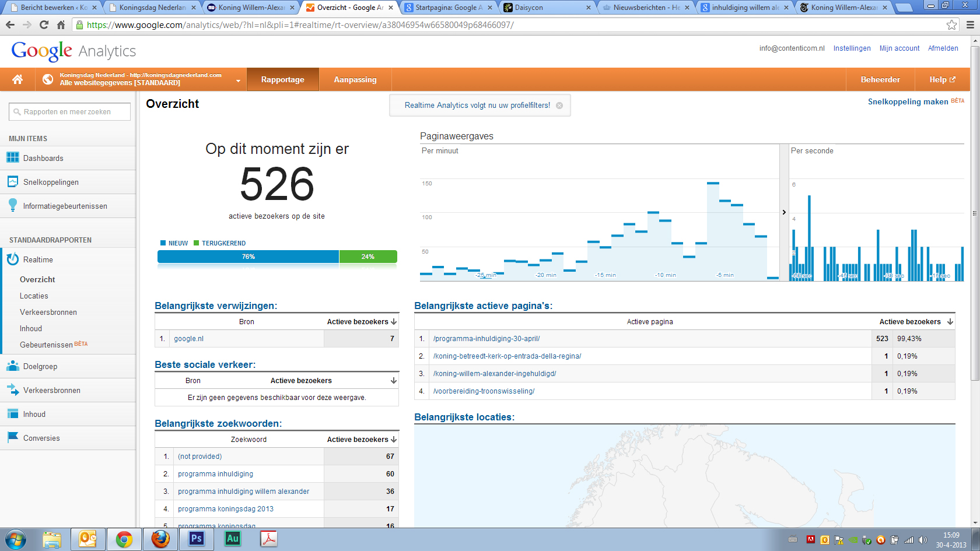Open the Help link in orange bar
Screen dimensions: 980x551
(943, 79)
